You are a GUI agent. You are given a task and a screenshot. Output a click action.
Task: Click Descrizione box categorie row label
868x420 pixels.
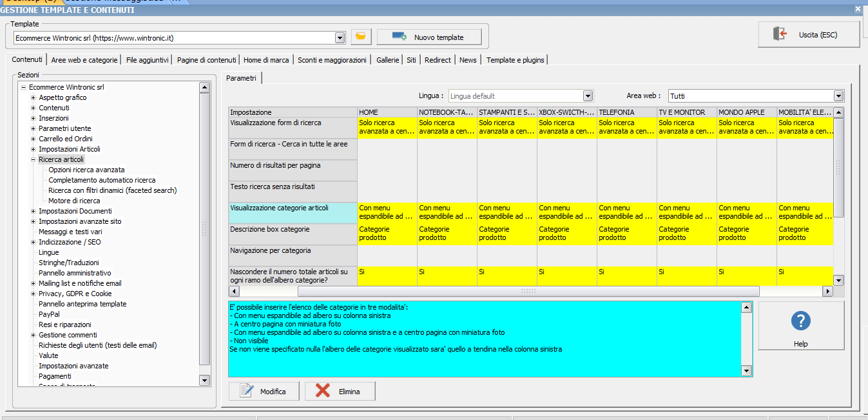pos(293,234)
